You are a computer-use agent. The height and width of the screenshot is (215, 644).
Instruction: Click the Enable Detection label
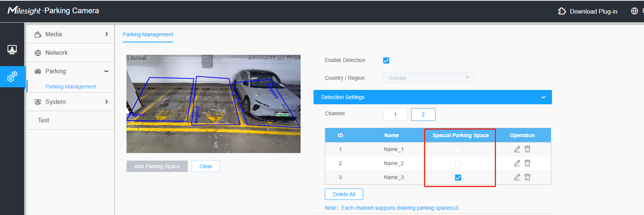coord(345,60)
